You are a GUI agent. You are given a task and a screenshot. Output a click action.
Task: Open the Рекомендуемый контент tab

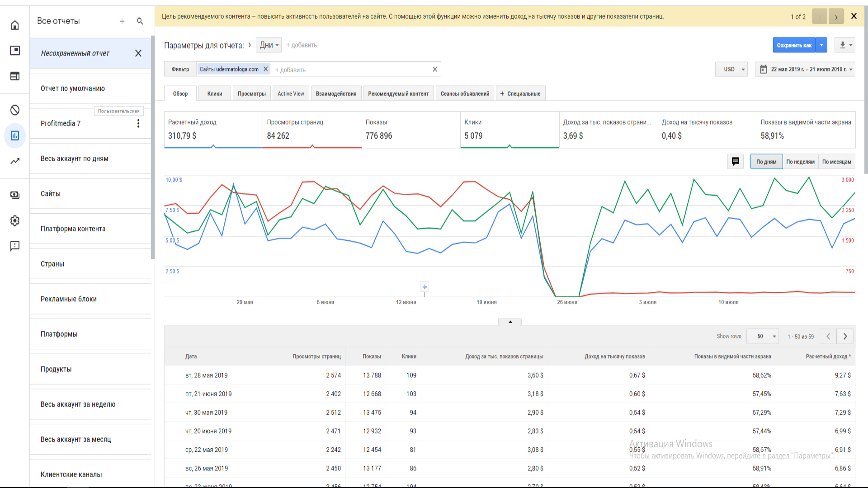coord(398,94)
